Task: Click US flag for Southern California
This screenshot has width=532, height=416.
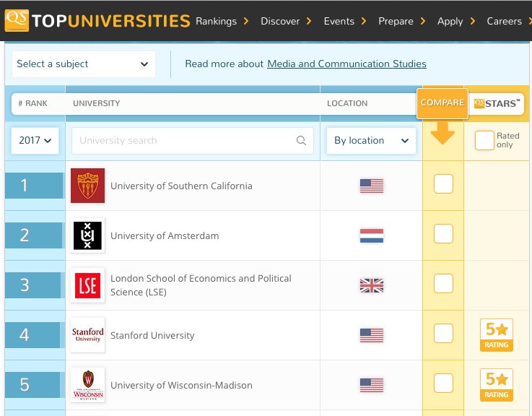Action: tap(372, 186)
